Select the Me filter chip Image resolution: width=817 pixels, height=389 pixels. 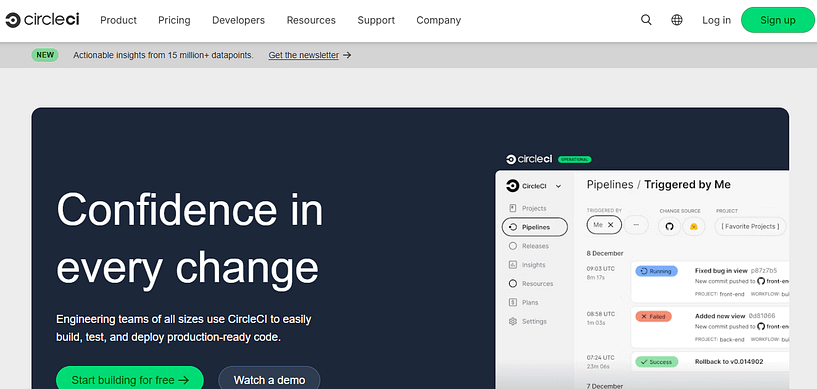pyautogui.click(x=604, y=225)
